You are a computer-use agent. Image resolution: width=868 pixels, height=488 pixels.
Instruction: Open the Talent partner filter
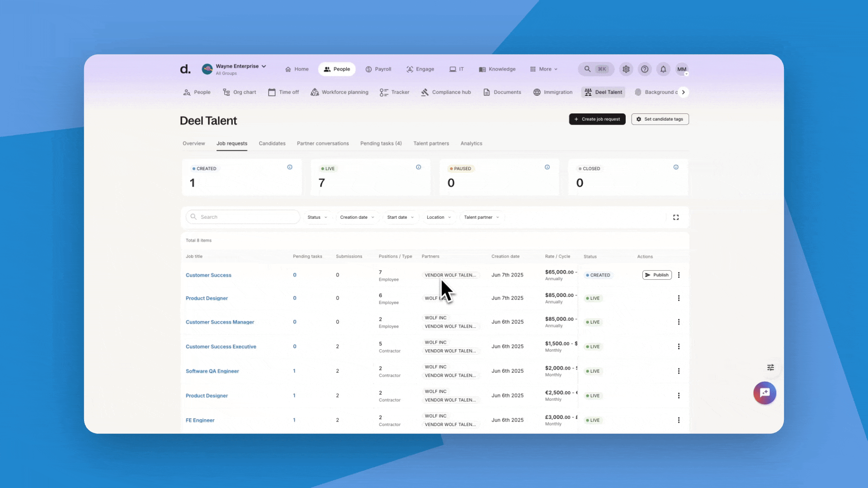(481, 217)
